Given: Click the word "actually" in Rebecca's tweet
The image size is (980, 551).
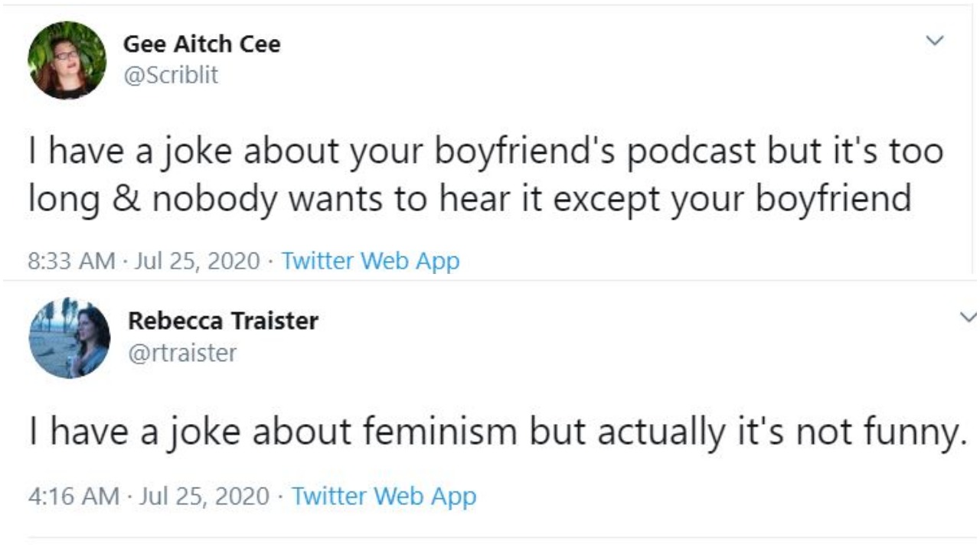Looking at the screenshot, I should coord(658,434).
